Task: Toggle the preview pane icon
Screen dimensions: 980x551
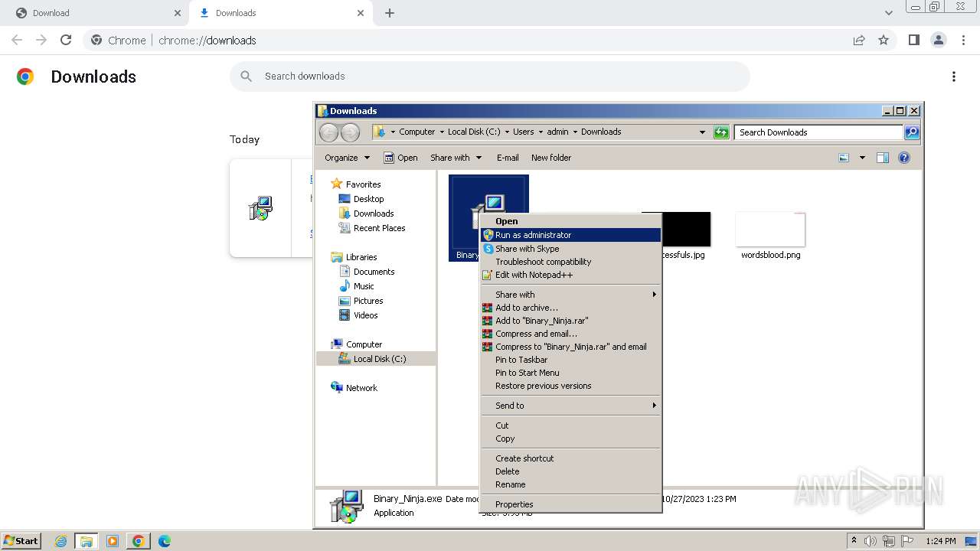Action: click(883, 158)
